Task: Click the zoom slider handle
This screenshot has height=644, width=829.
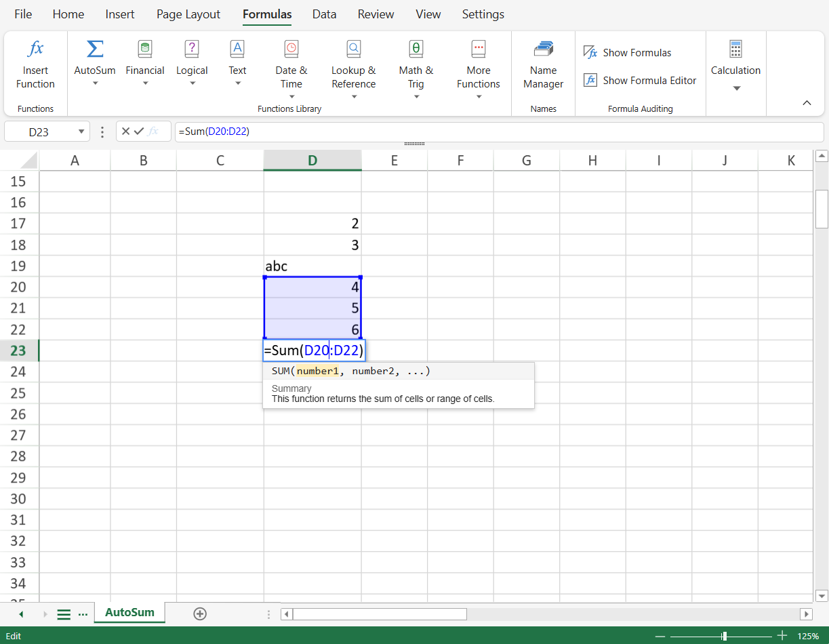Action: point(725,636)
